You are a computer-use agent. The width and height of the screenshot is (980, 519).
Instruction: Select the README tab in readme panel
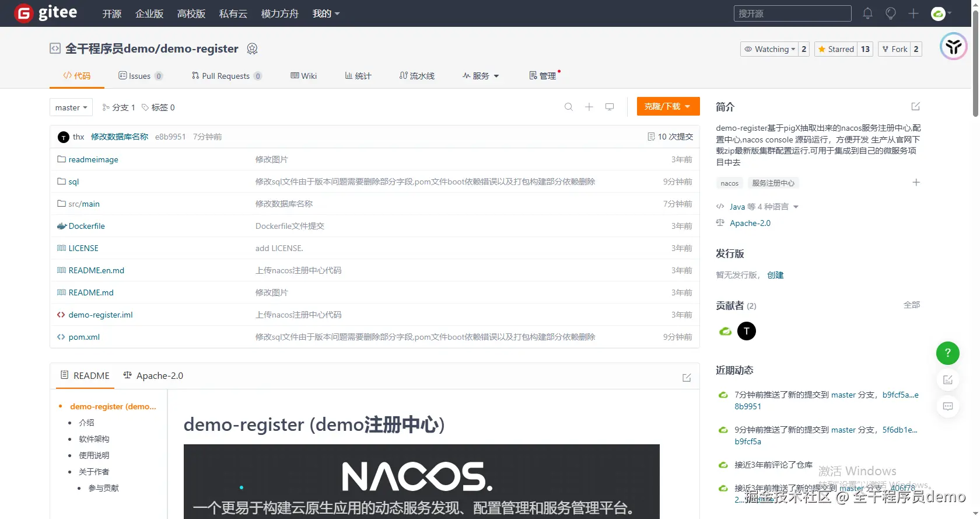(85, 375)
